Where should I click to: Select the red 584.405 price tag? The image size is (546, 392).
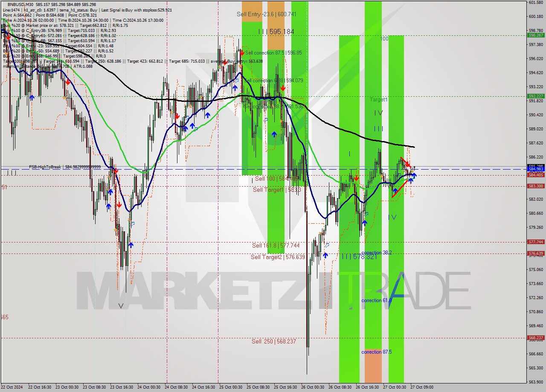point(536,175)
